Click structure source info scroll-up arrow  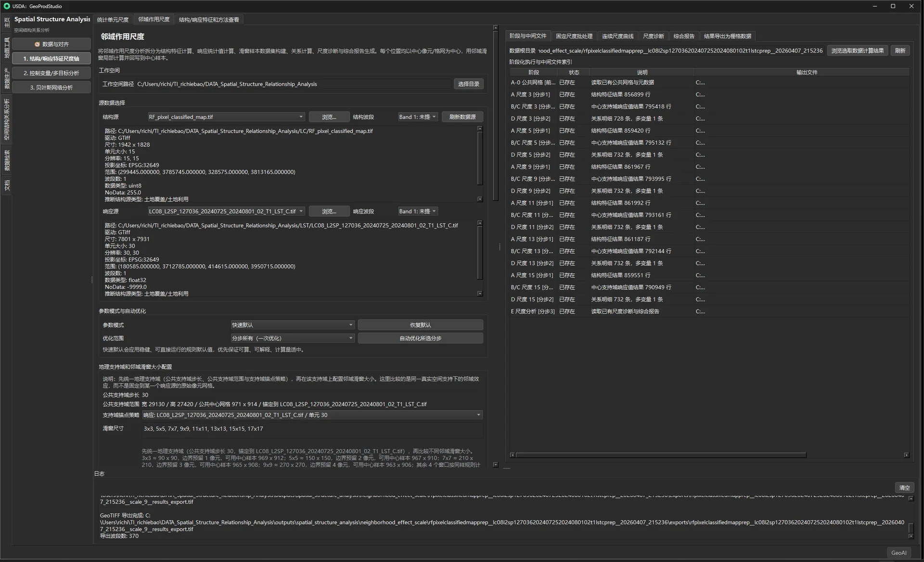point(480,129)
